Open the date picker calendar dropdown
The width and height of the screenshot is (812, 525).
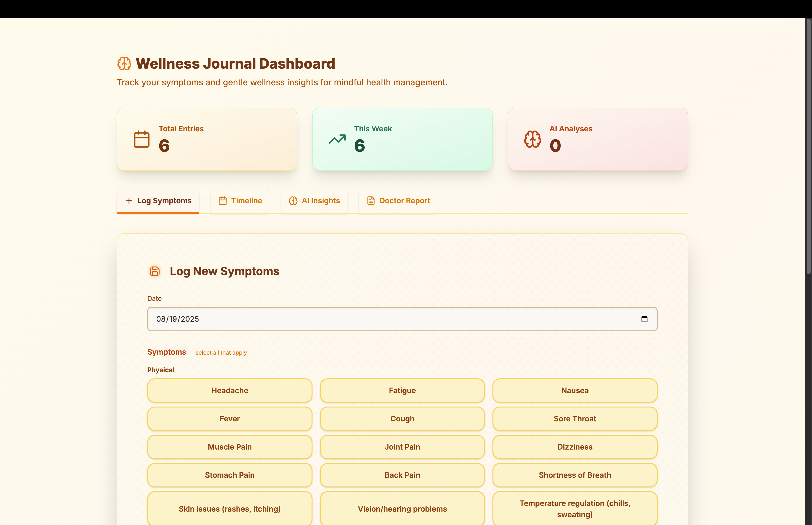(644, 319)
